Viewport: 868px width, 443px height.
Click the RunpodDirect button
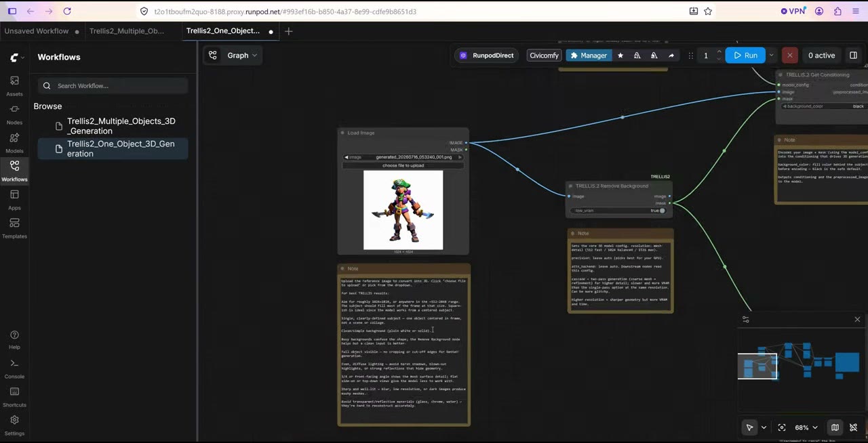[487, 56]
